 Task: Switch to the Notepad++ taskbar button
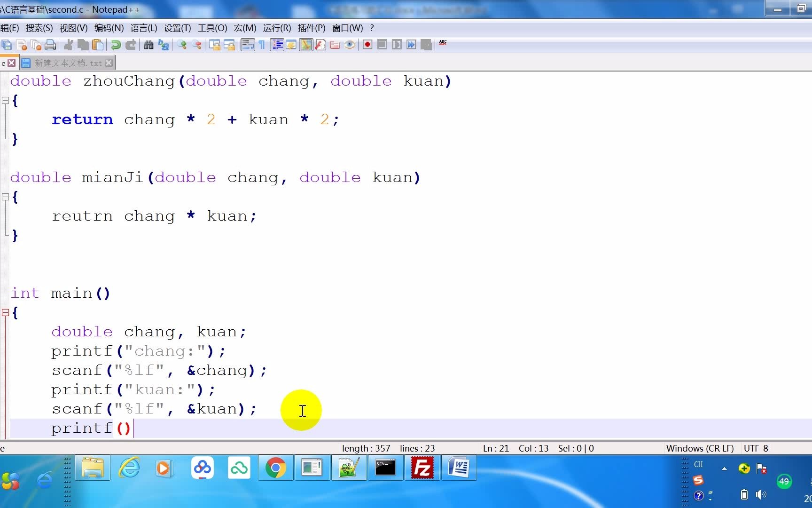349,468
